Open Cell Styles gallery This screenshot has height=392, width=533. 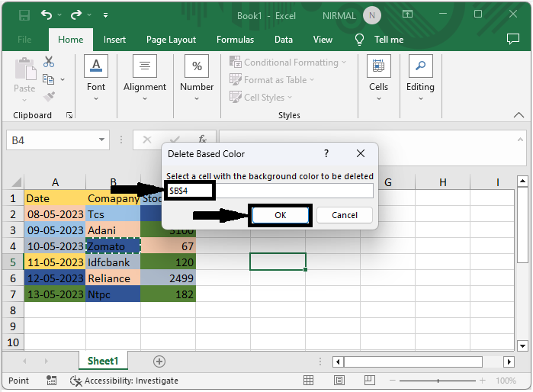[261, 97]
